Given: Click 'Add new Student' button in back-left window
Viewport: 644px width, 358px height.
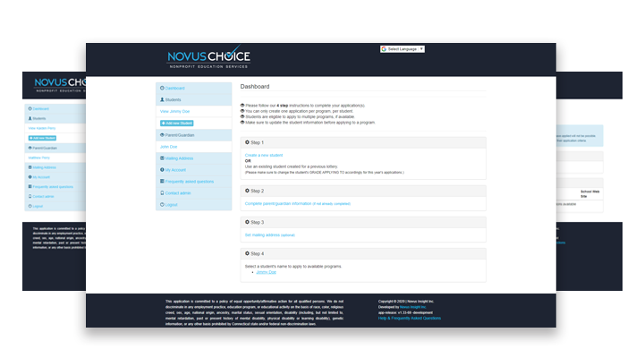Looking at the screenshot, I should (42, 138).
